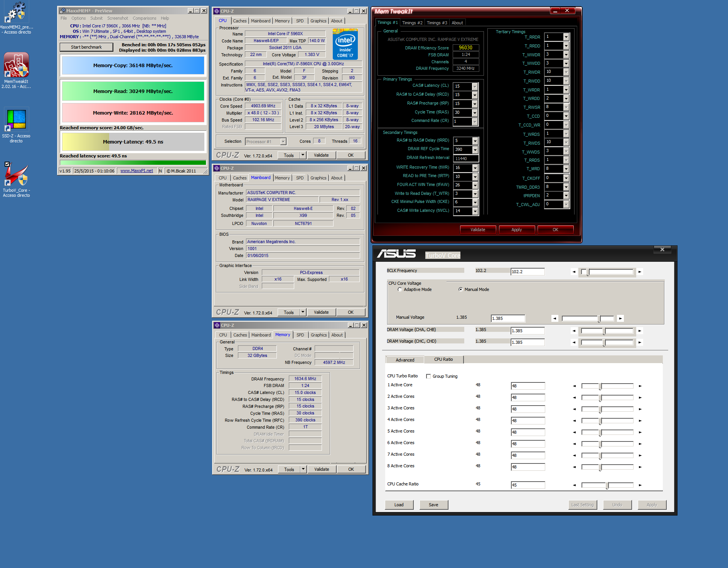Decrease Manual Voltage with left arrow
This screenshot has width=728, height=568.
[554, 318]
